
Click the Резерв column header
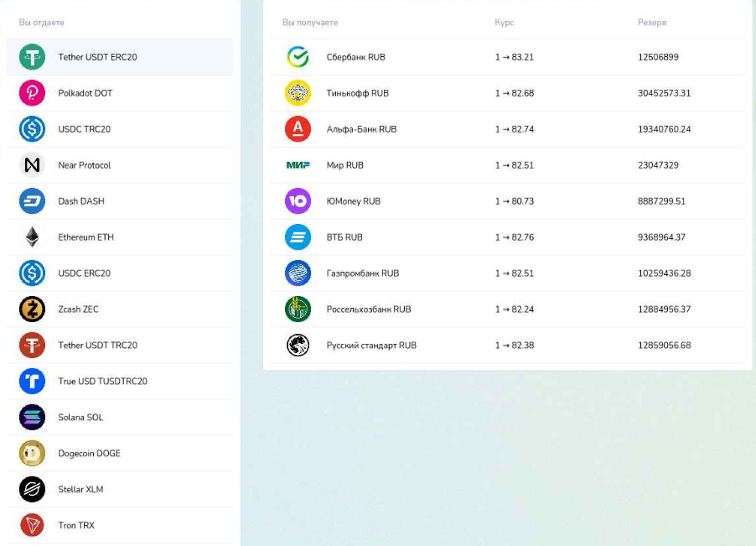pyautogui.click(x=652, y=22)
